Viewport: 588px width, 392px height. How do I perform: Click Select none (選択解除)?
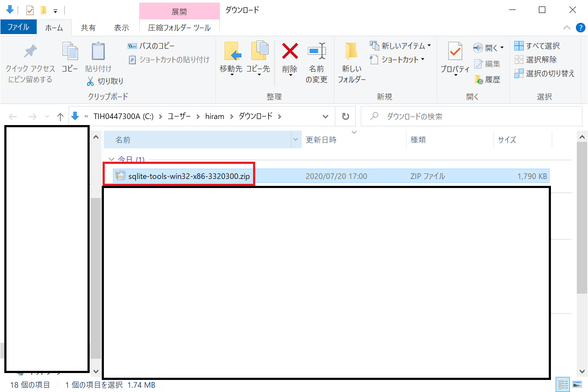[x=535, y=60]
